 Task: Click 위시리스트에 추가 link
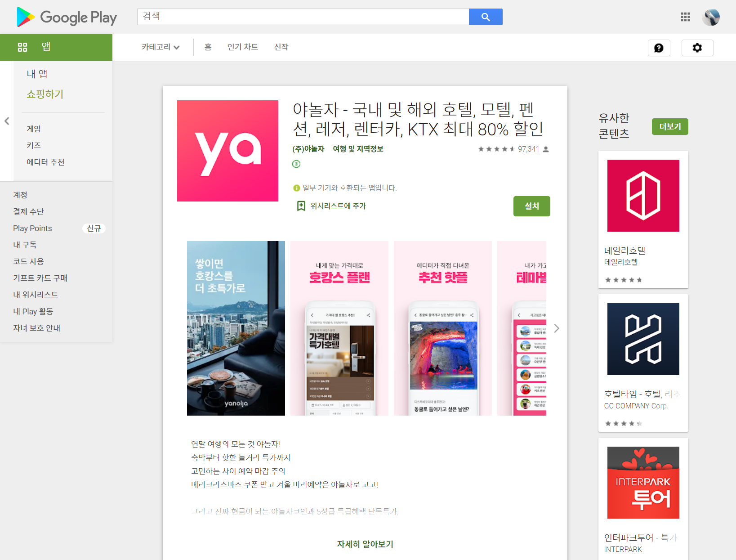click(338, 206)
